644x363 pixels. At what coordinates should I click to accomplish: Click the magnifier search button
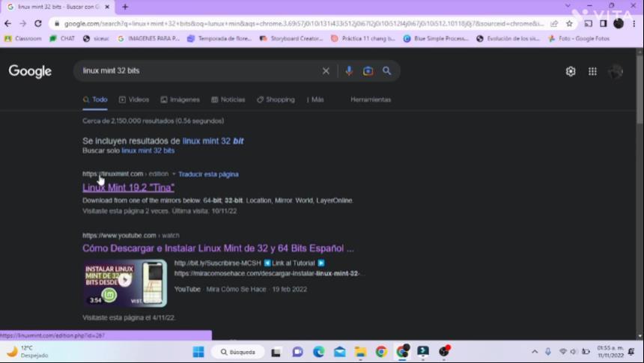(x=387, y=71)
